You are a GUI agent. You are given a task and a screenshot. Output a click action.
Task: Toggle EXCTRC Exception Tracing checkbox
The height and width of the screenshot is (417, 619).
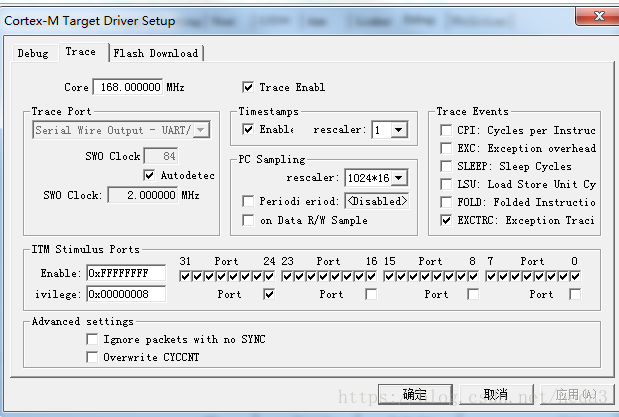point(446,220)
